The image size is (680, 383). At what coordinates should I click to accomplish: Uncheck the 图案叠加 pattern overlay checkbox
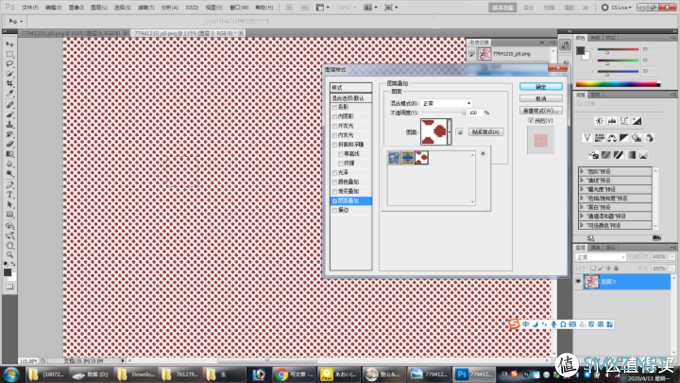(x=335, y=201)
